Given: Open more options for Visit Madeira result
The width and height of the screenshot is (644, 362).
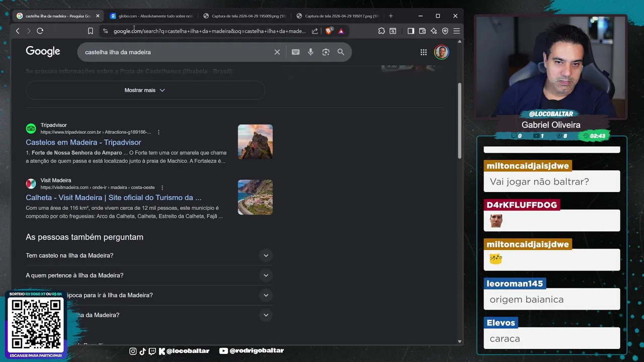Looking at the screenshot, I should tap(162, 188).
